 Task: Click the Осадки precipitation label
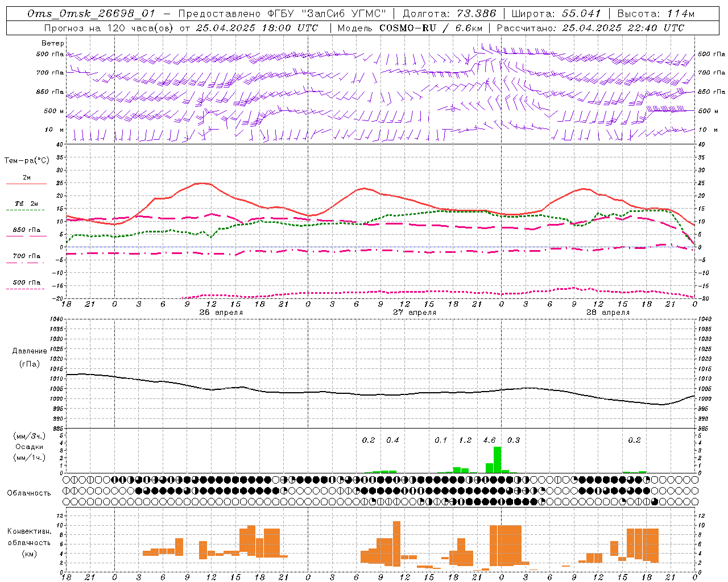(29, 447)
